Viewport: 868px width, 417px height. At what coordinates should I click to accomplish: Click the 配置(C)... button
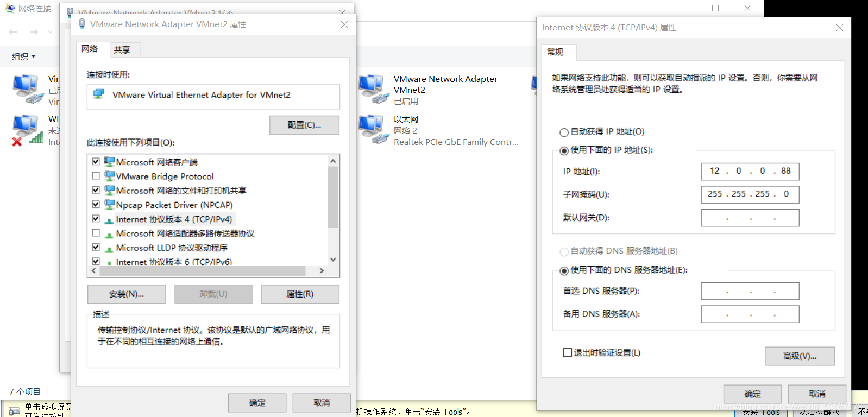pos(304,125)
